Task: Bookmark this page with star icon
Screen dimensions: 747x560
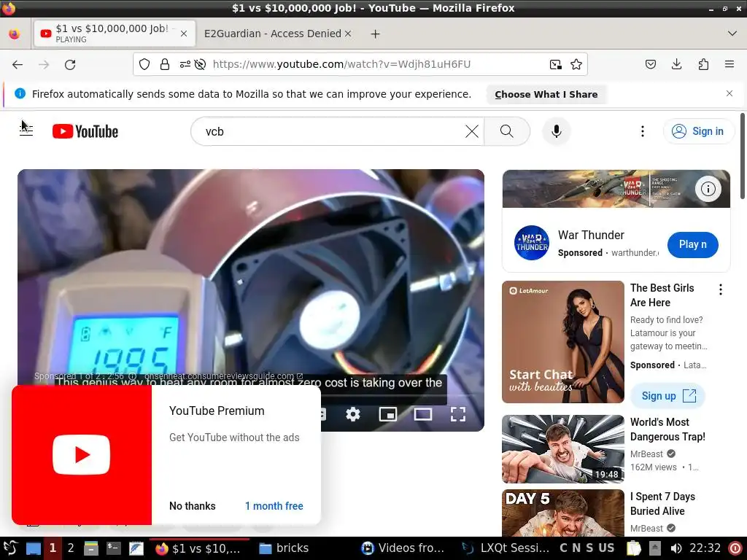Action: pyautogui.click(x=576, y=64)
